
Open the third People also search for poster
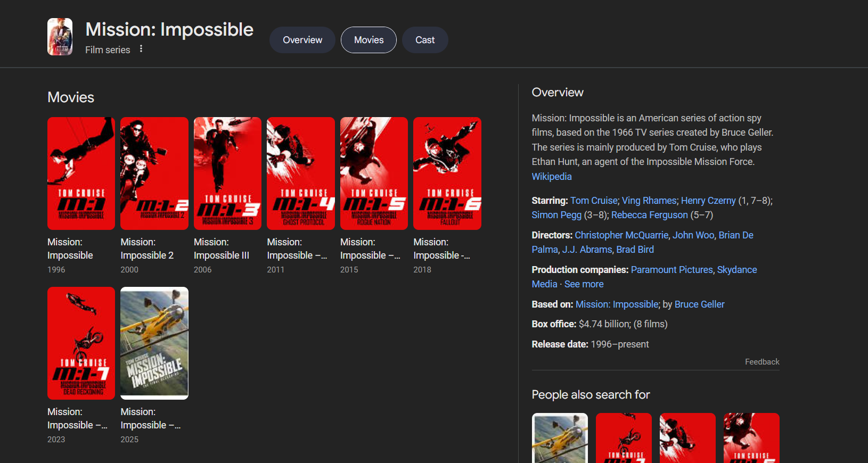[x=687, y=438]
